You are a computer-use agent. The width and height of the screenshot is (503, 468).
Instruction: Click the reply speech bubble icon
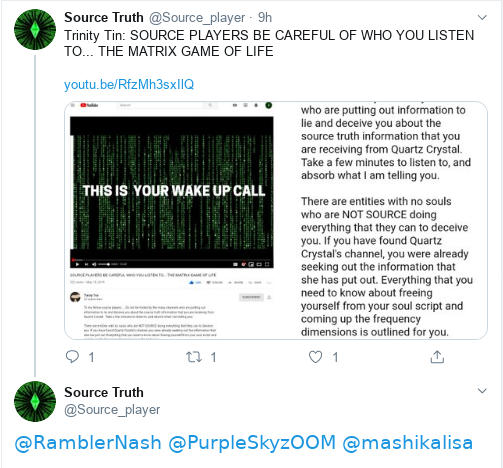72,357
